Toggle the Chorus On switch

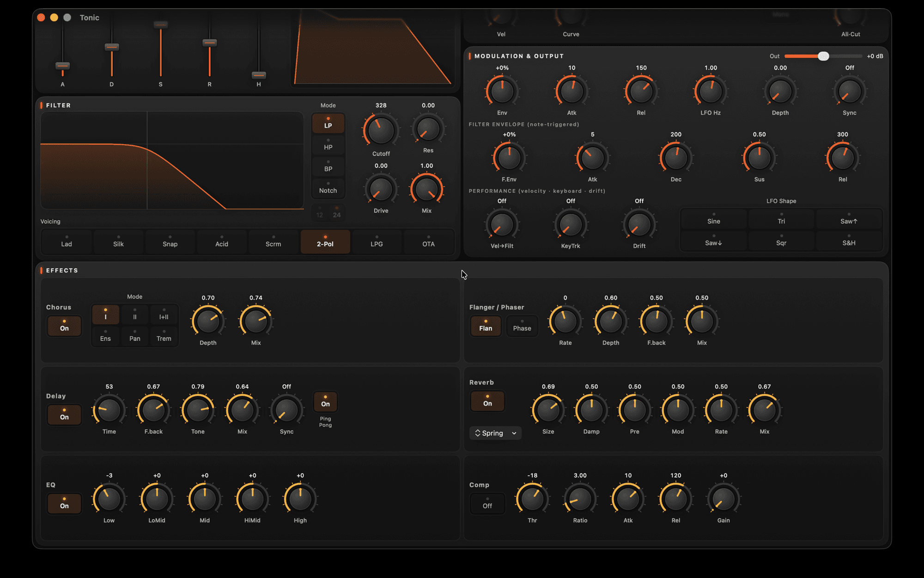64,326
